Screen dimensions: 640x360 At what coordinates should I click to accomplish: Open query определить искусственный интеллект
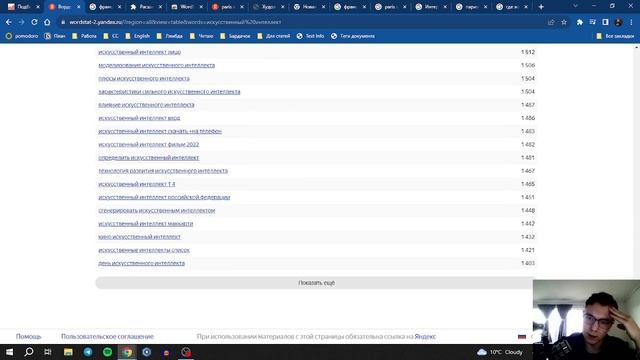(x=149, y=158)
